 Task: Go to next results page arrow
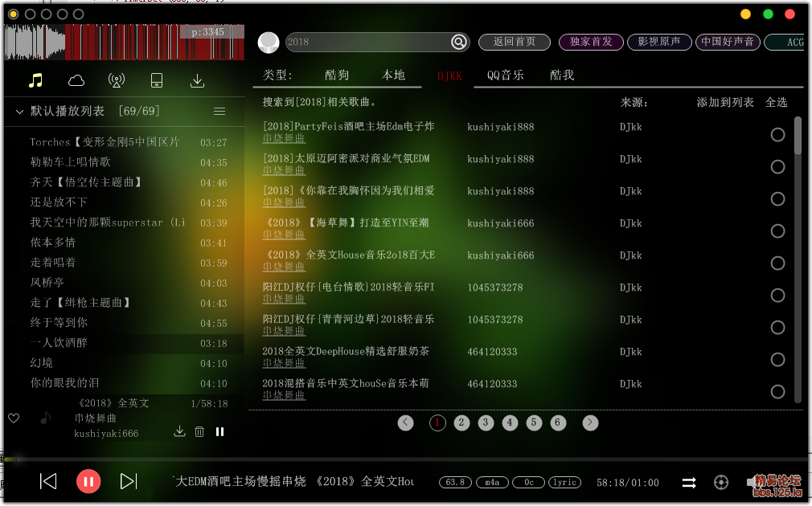[590, 422]
